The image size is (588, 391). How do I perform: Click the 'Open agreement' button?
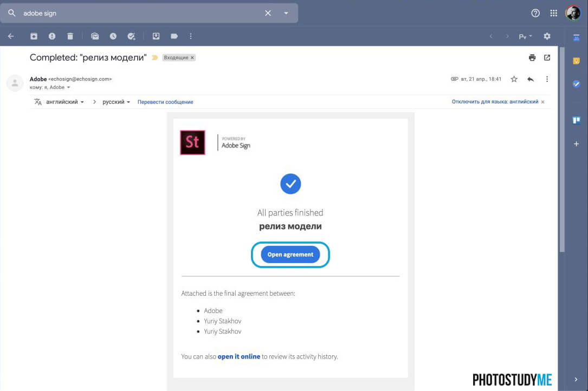click(290, 255)
